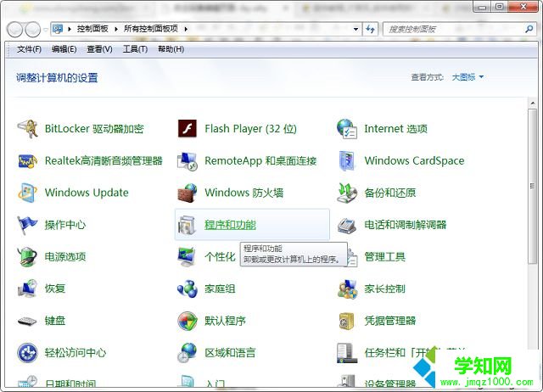The height and width of the screenshot is (392, 543).
Task: Open the Internet 选项 icon
Action: click(347, 129)
